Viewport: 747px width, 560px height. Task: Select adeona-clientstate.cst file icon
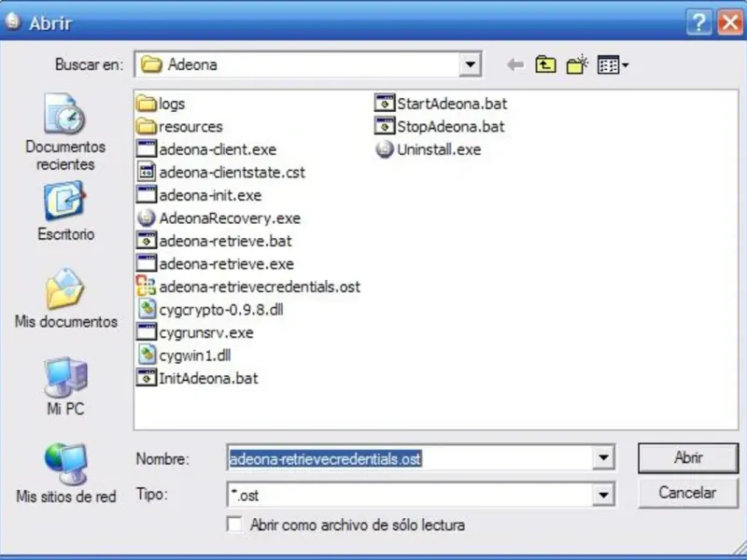tap(147, 172)
